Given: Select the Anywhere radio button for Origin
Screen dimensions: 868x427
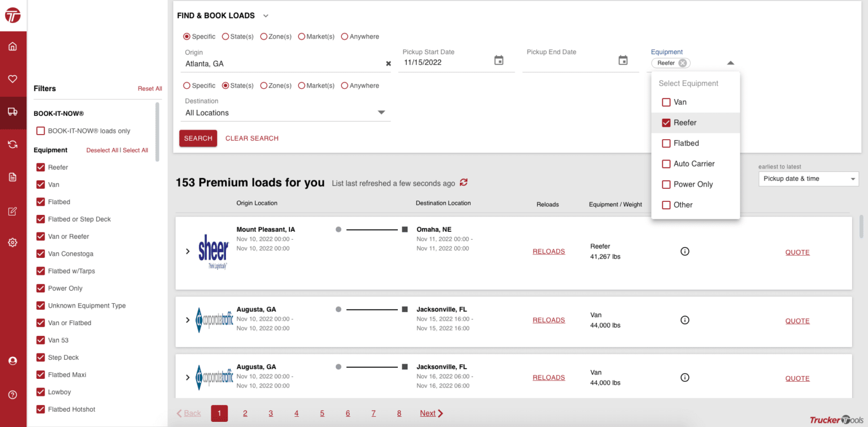Looking at the screenshot, I should pyautogui.click(x=345, y=36).
